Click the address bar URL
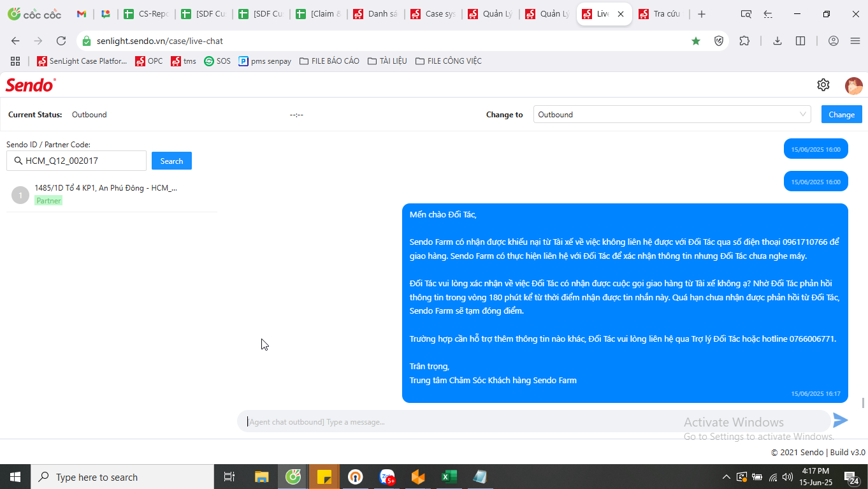The width and height of the screenshot is (868, 489). click(x=160, y=41)
